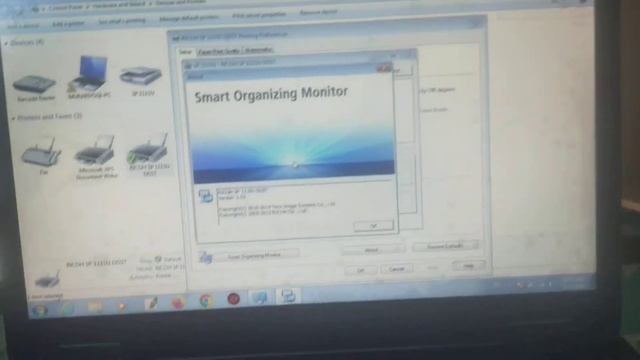This screenshot has width=640, height=360.
Task: Open File Explorer folder from the taskbar
Action: click(95, 306)
